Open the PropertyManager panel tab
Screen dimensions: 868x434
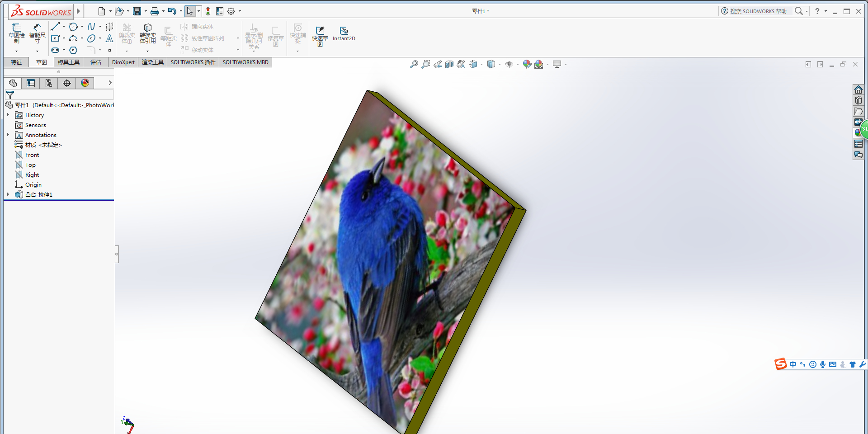pyautogui.click(x=31, y=83)
